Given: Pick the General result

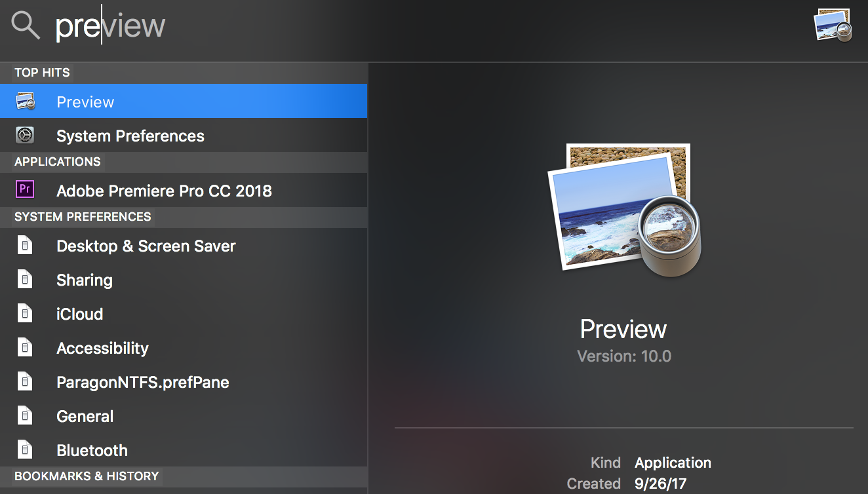Looking at the screenshot, I should (184, 416).
